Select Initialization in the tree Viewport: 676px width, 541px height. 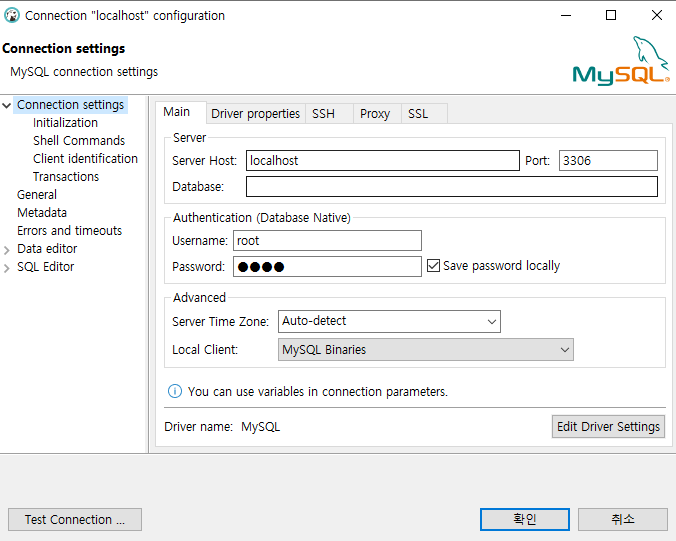[x=65, y=123]
